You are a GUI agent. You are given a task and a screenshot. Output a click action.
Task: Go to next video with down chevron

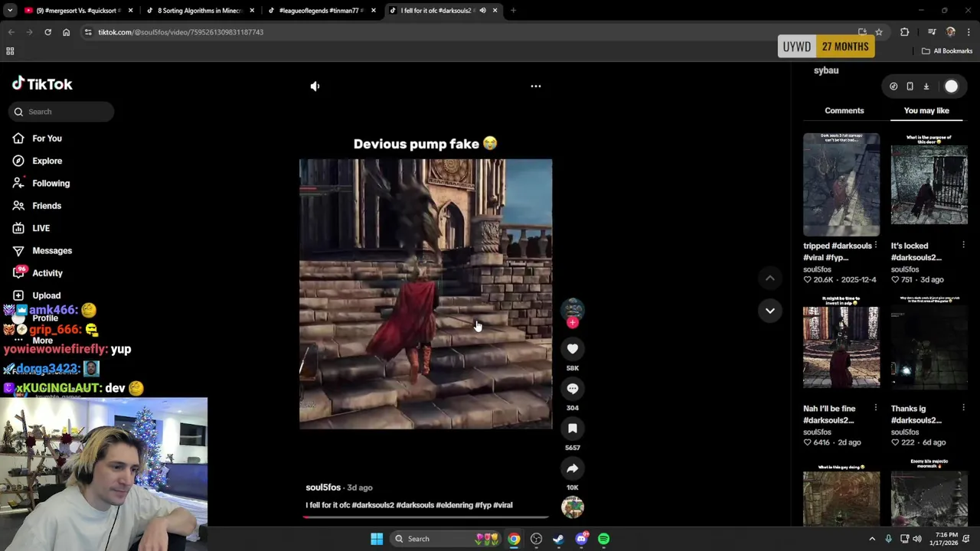point(770,311)
